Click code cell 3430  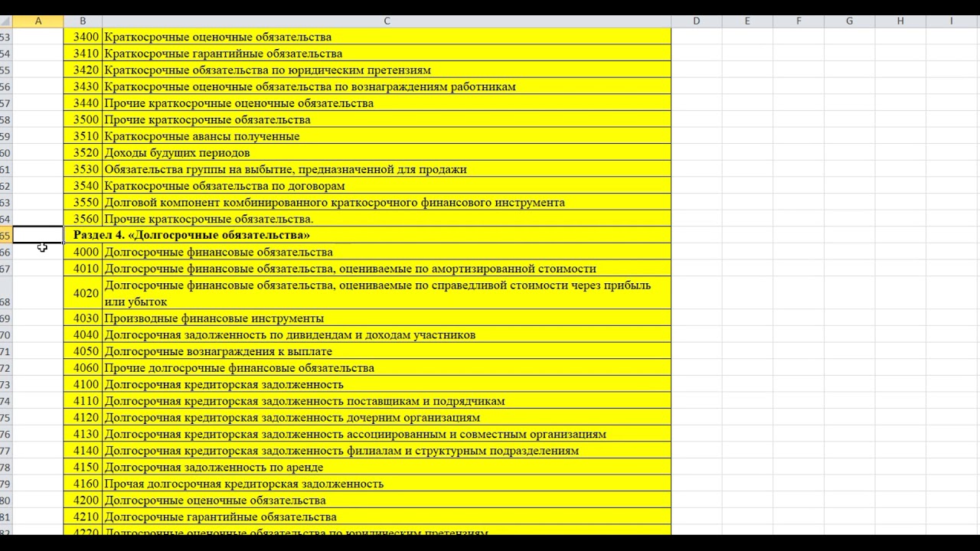click(x=83, y=86)
